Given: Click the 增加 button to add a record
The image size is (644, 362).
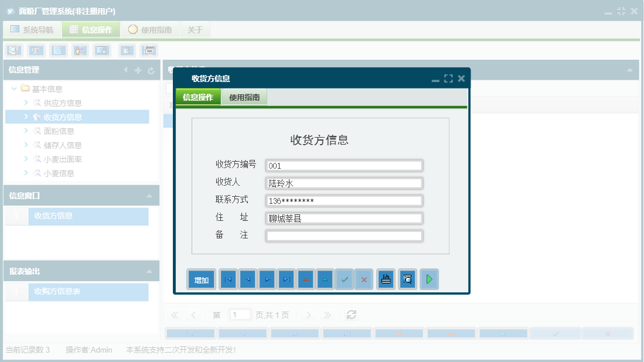Looking at the screenshot, I should [x=201, y=279].
